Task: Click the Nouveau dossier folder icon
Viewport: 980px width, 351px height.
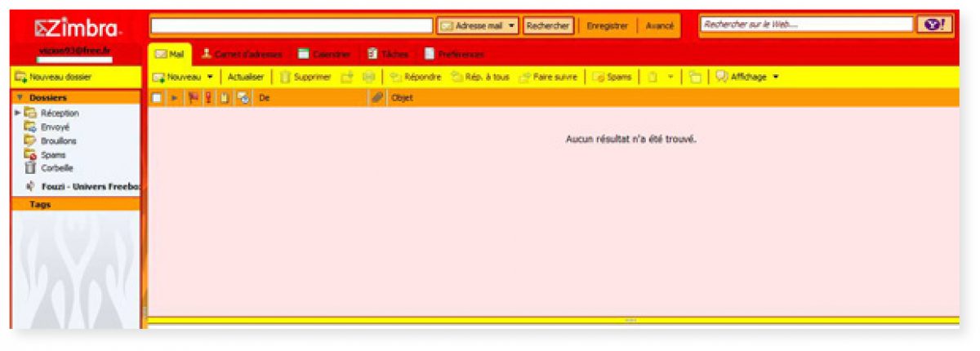Action: click(x=20, y=77)
